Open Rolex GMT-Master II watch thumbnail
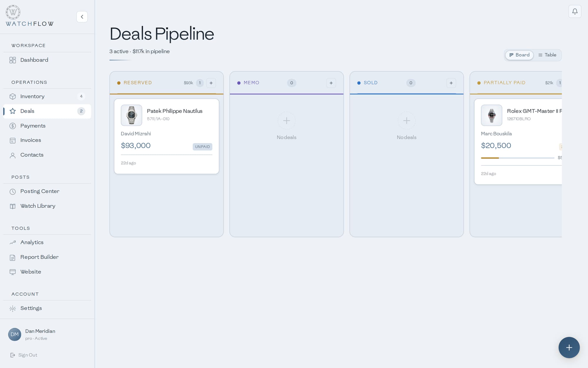This screenshot has height=368, width=588. pos(492,115)
